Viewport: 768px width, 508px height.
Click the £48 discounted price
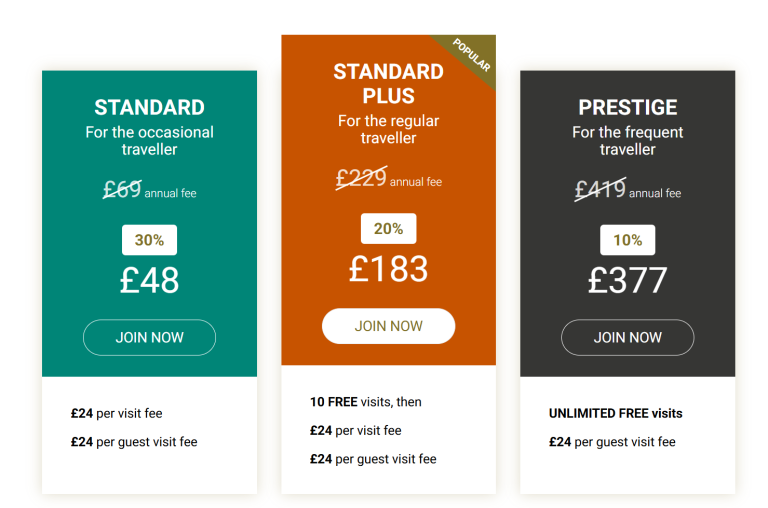pos(149,281)
